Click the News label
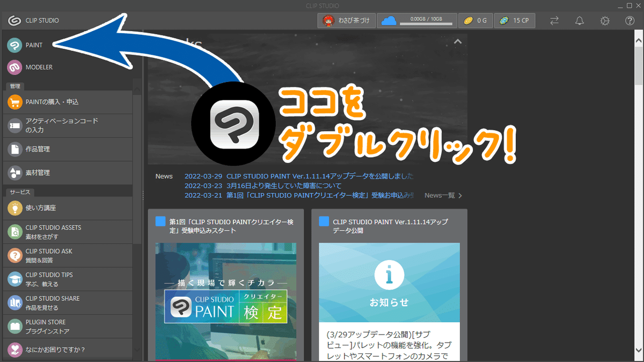Viewport: 644px width, 362px height. click(164, 176)
